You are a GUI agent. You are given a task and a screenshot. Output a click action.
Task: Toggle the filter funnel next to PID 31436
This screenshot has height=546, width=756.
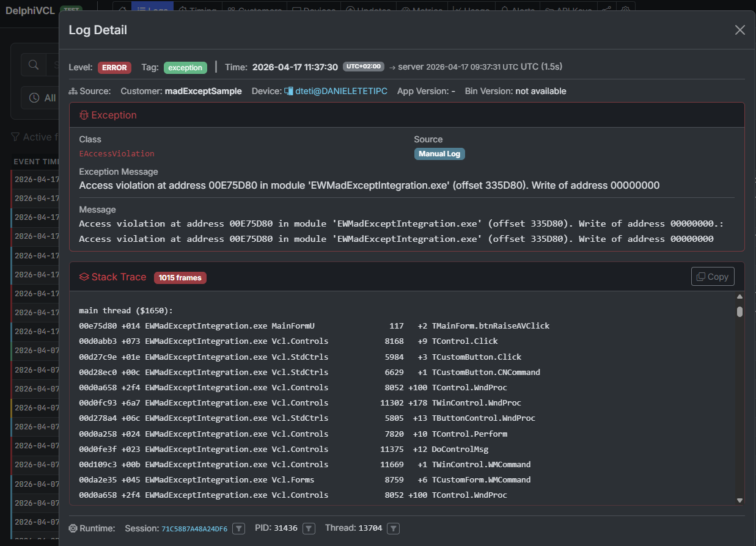[x=309, y=528]
